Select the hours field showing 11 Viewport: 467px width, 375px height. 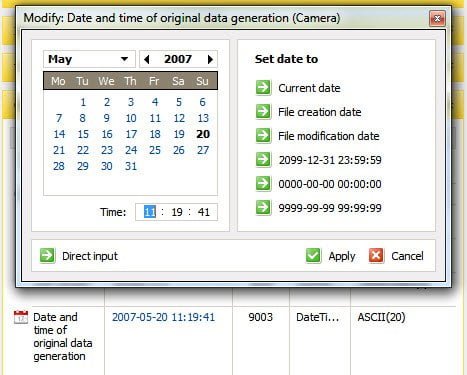coord(150,212)
